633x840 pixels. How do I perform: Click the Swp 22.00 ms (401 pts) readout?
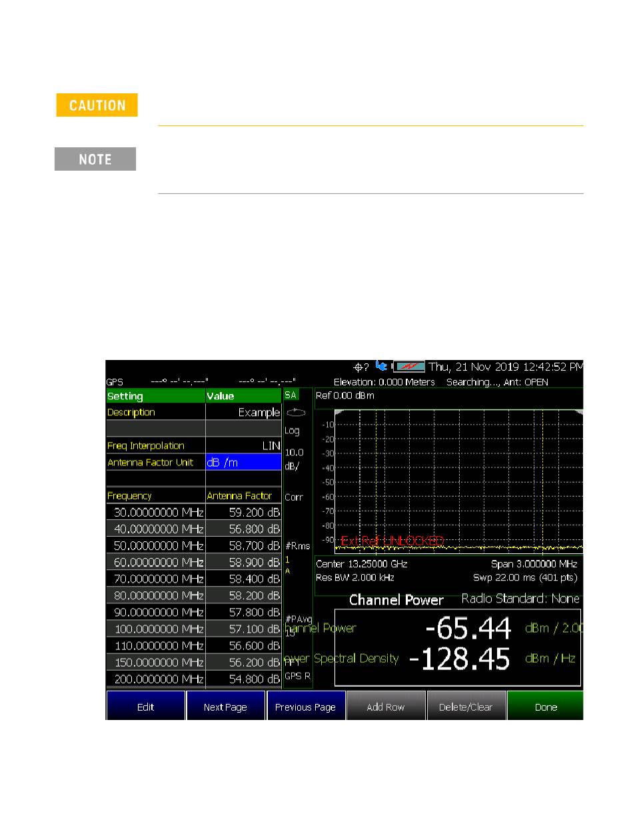coord(525,577)
